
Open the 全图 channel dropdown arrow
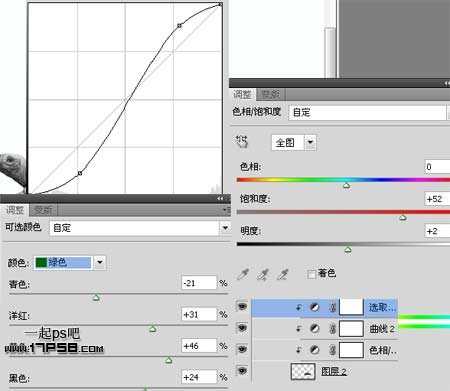310,143
